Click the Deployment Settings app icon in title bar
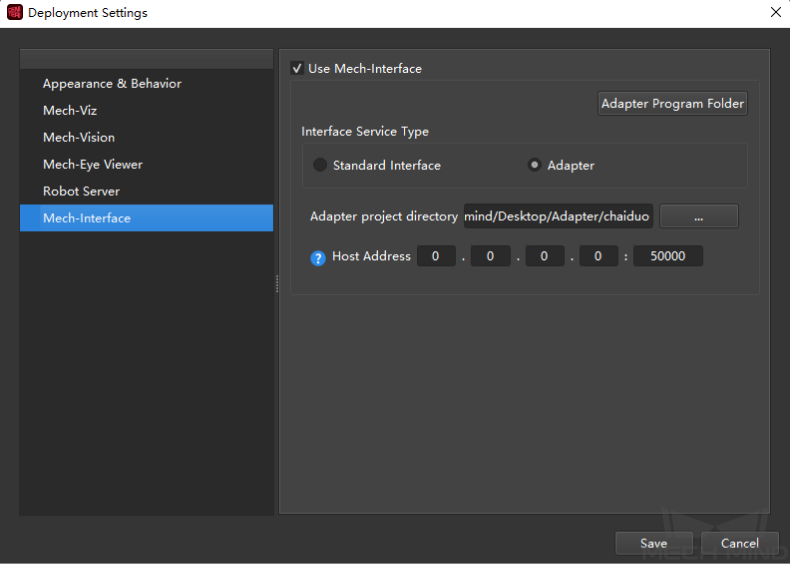790x564 pixels. pyautogui.click(x=15, y=12)
